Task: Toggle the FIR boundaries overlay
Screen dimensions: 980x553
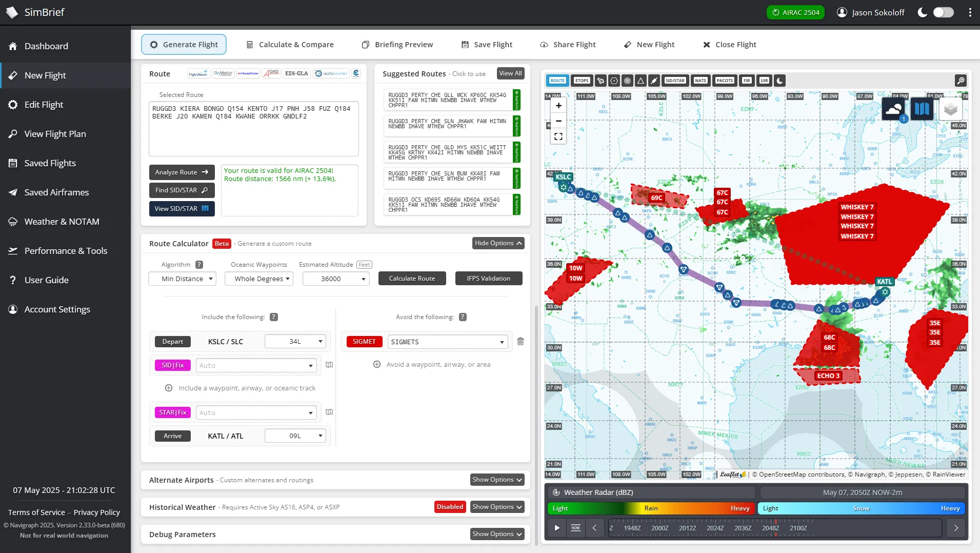Action: coord(747,81)
